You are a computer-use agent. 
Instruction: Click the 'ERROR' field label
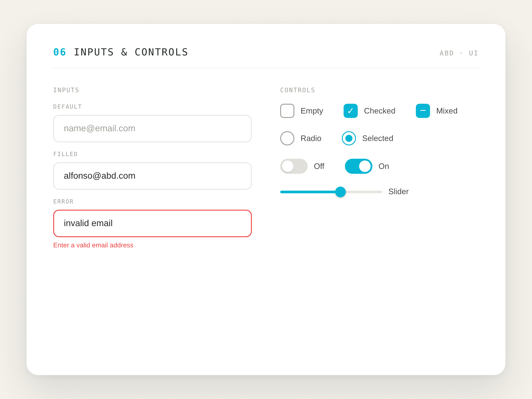point(63,201)
